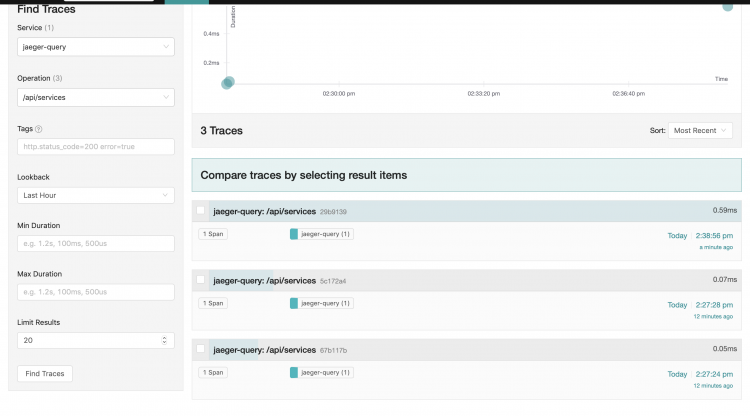The width and height of the screenshot is (750, 416).
Task: Open the 0.05ms trace titled 67b117b
Action: pos(265,350)
